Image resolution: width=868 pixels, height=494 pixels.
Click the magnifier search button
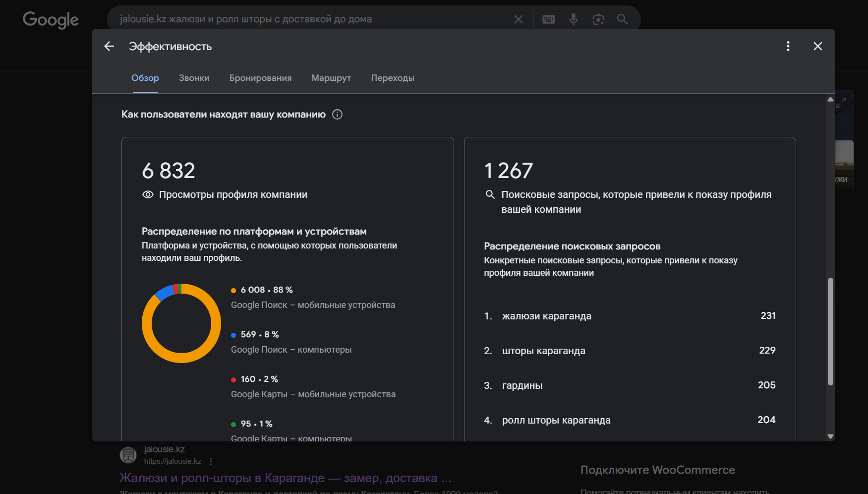tap(622, 19)
